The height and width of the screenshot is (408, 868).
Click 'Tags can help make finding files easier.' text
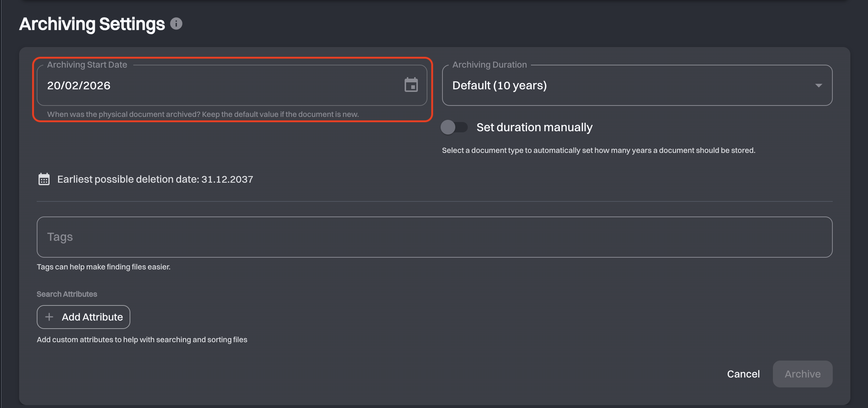(104, 267)
